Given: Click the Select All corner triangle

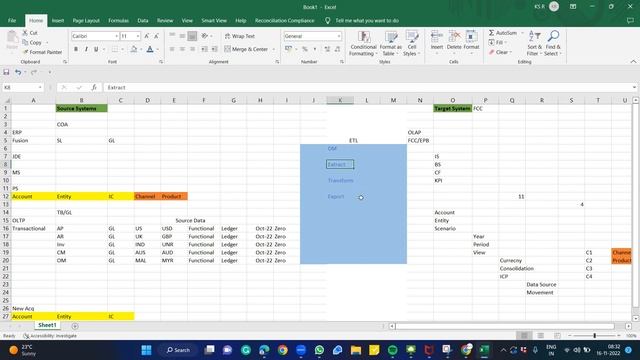Looking at the screenshot, I should (6, 100).
